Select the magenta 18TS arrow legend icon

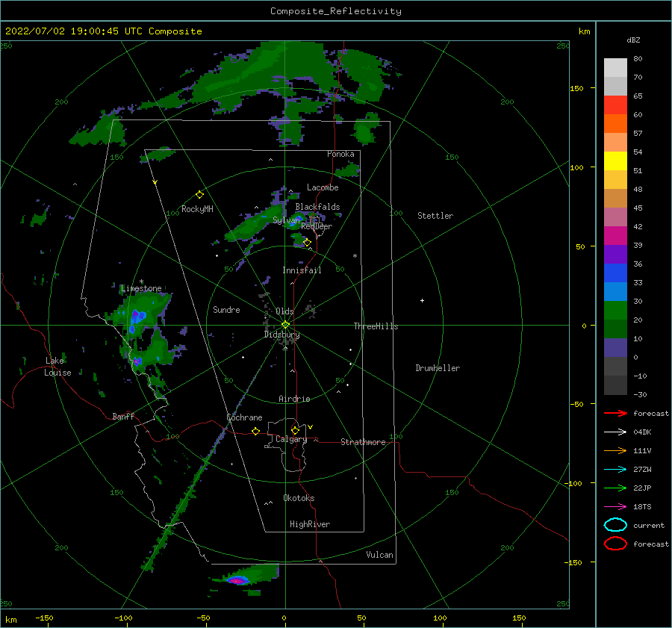click(x=615, y=507)
